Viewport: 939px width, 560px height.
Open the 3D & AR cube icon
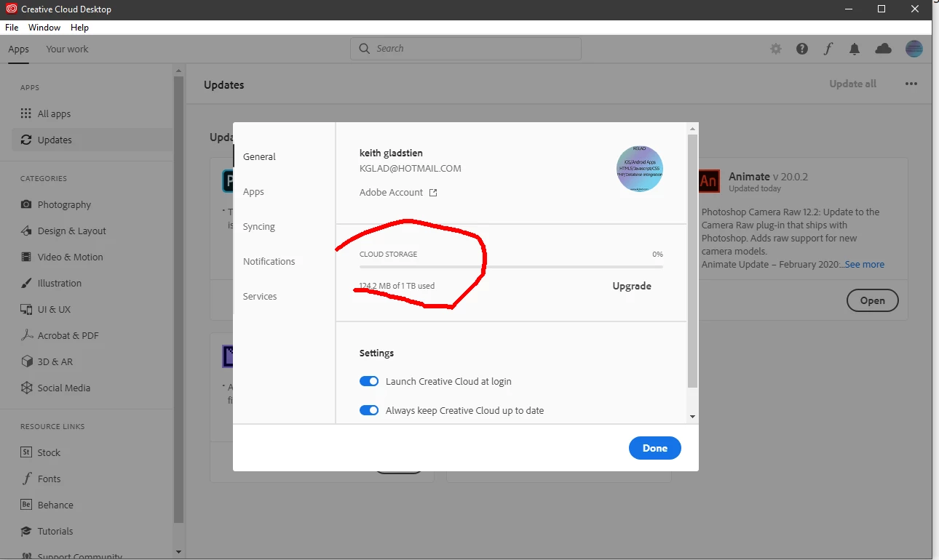tap(26, 361)
